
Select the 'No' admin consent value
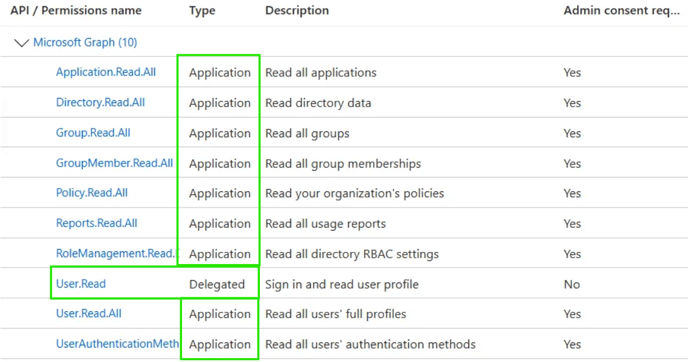pos(572,284)
